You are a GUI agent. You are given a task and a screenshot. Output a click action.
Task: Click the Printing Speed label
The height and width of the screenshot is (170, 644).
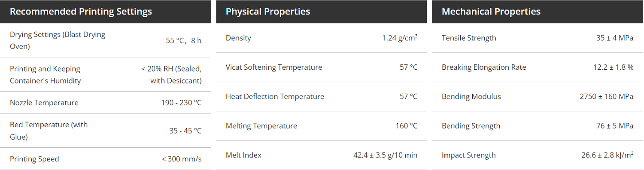click(34, 159)
